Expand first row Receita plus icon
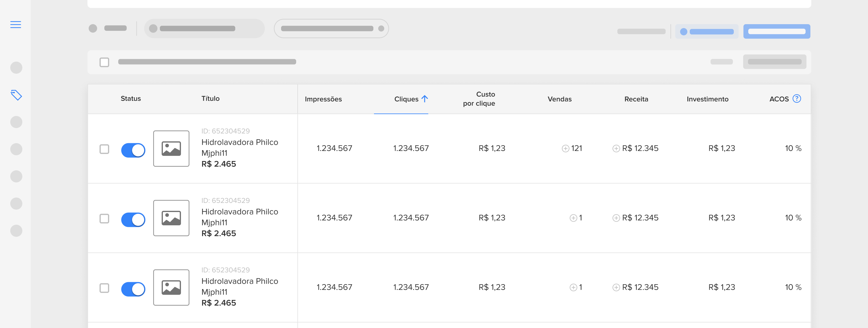The image size is (868, 328). [616, 149]
